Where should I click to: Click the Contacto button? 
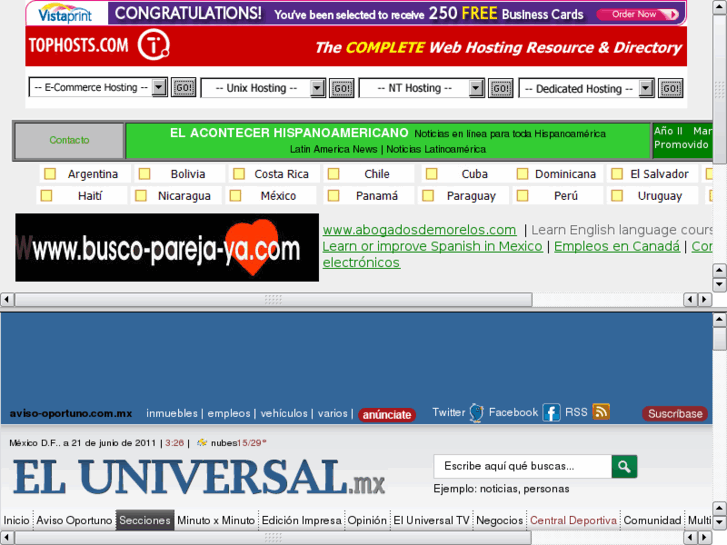click(70, 140)
